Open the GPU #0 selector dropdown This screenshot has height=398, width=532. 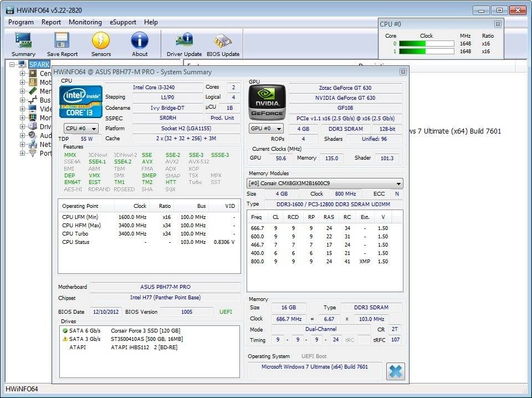266,129
